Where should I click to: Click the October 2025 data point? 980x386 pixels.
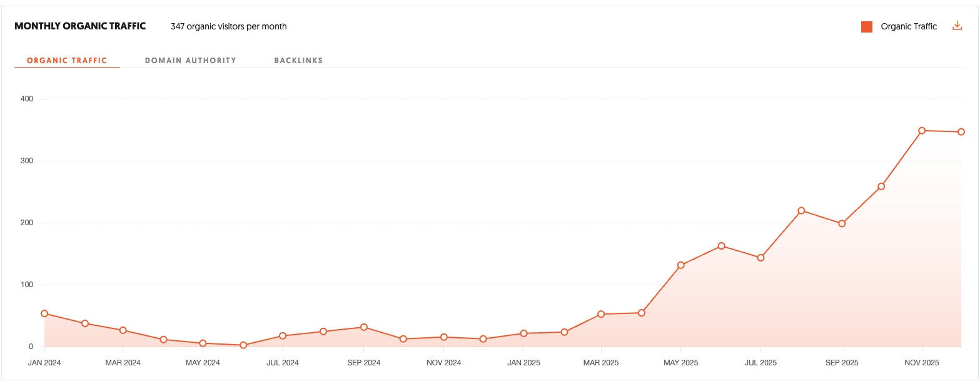pos(881,186)
